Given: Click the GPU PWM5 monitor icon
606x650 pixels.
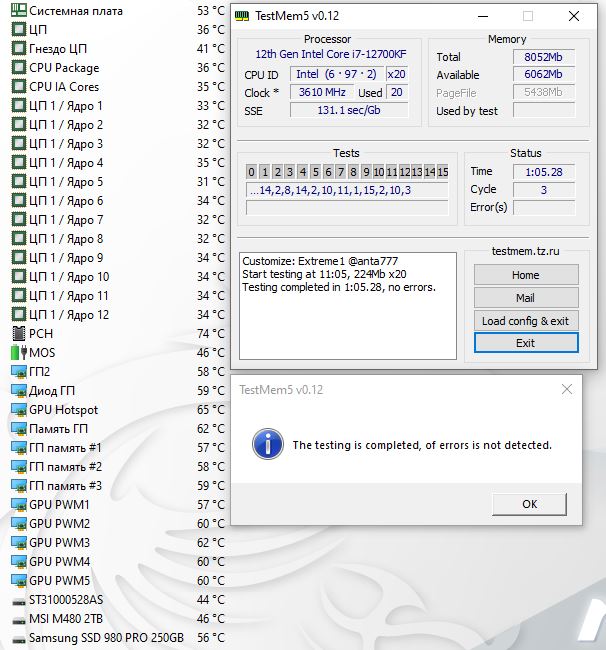Looking at the screenshot, I should (19, 581).
